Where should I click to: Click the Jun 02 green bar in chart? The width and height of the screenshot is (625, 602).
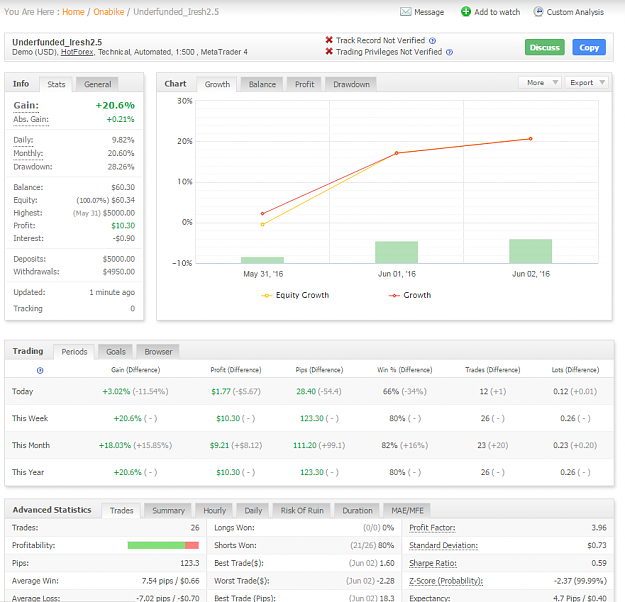tap(530, 251)
